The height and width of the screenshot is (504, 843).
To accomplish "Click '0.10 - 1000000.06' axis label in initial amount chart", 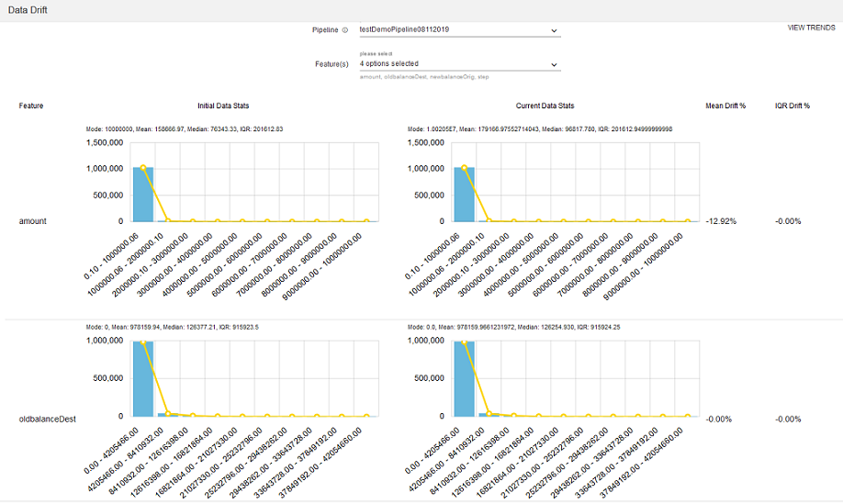I will (x=111, y=256).
